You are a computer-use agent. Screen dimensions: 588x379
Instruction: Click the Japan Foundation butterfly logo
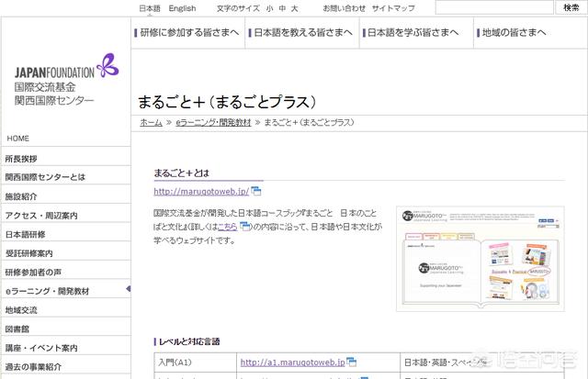pos(108,65)
